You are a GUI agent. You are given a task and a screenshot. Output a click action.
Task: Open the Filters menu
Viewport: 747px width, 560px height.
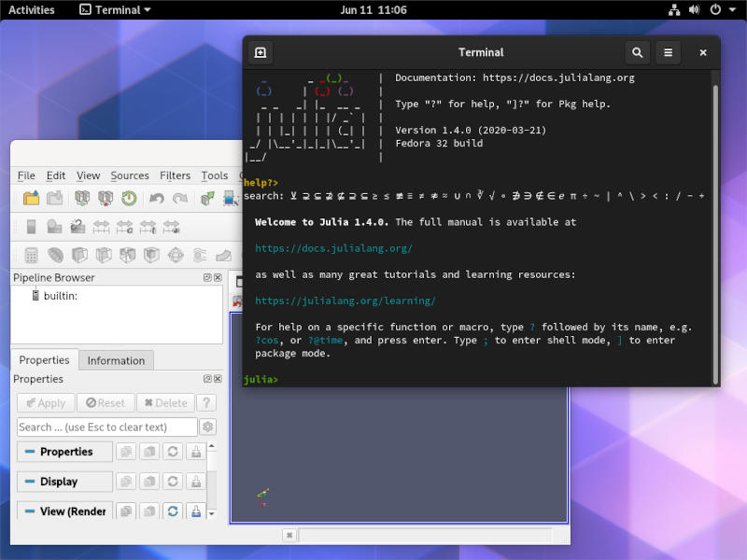coord(176,175)
